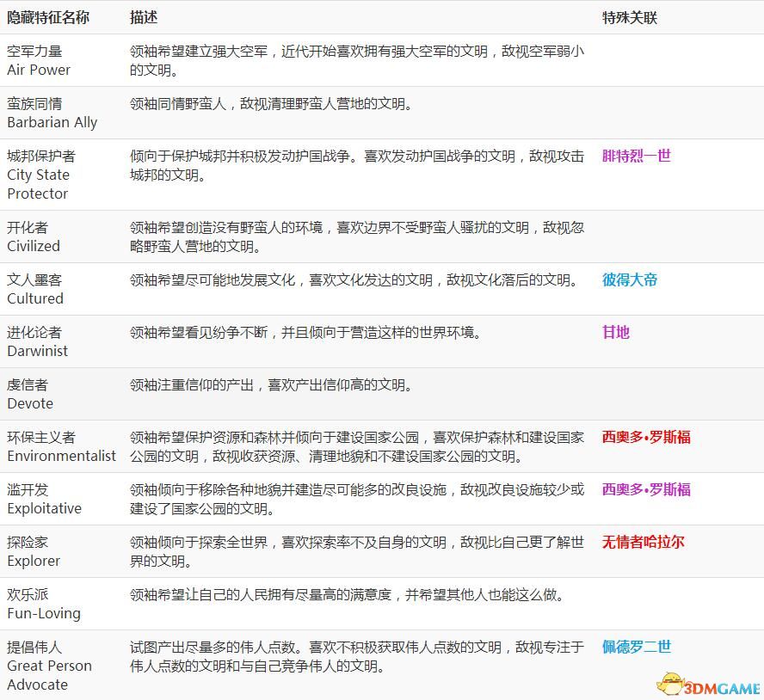Image resolution: width=764 pixels, height=700 pixels.
Task: Click the Civilized row description text
Action: 357,236
